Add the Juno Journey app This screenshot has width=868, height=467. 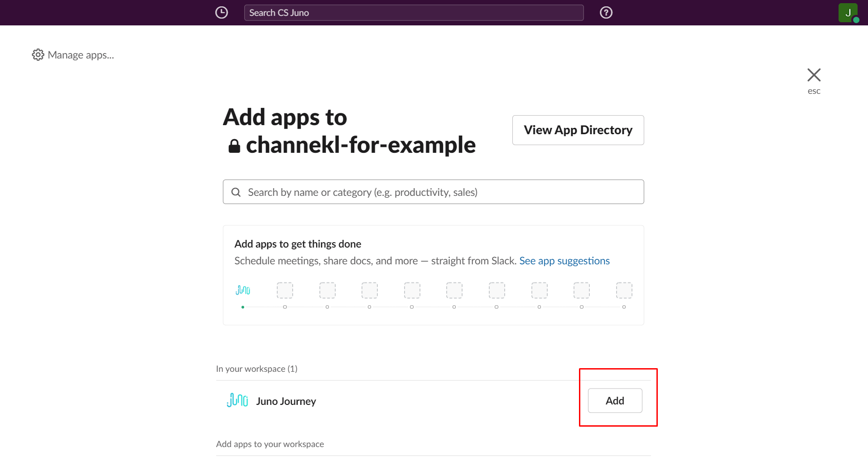pos(615,400)
